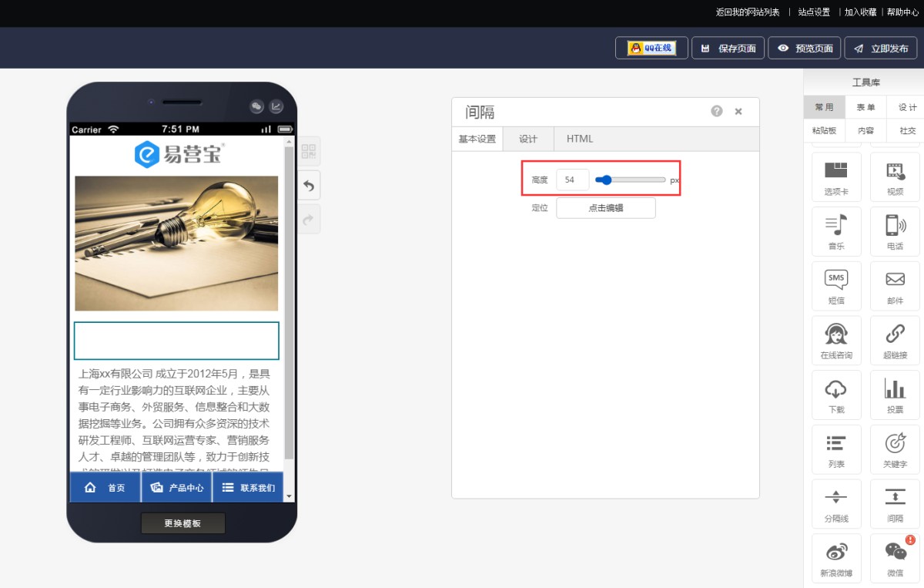
Task: Switch to the HTML tab
Action: coord(580,139)
